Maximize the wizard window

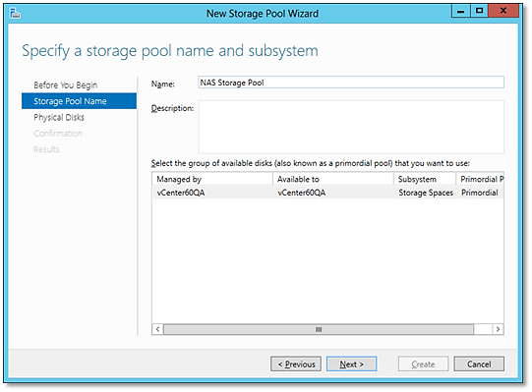tap(479, 11)
